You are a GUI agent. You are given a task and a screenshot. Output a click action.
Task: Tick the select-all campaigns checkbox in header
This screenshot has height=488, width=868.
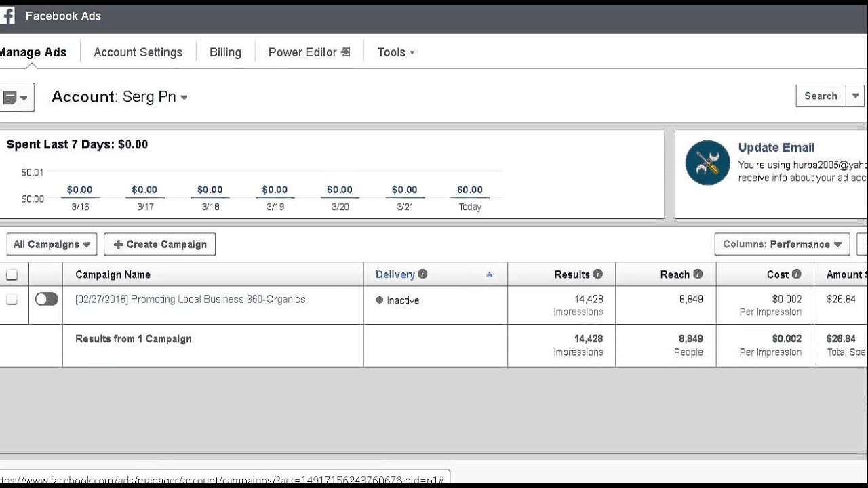12,274
